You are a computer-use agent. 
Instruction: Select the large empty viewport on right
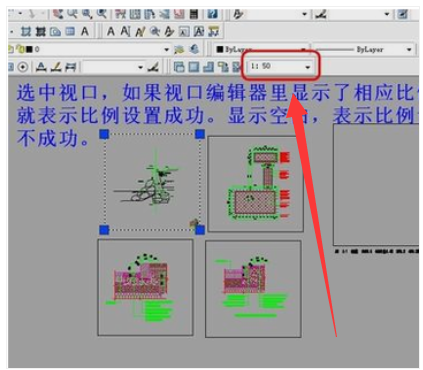pos(376,185)
